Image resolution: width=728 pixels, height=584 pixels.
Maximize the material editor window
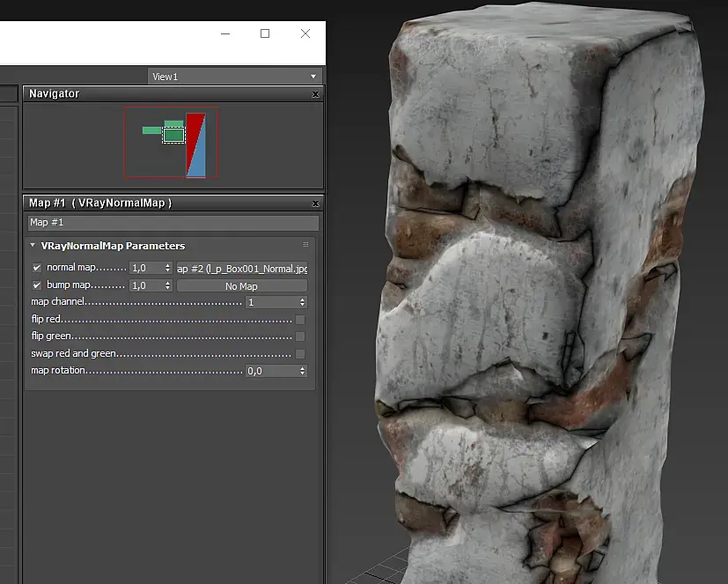coord(265,33)
